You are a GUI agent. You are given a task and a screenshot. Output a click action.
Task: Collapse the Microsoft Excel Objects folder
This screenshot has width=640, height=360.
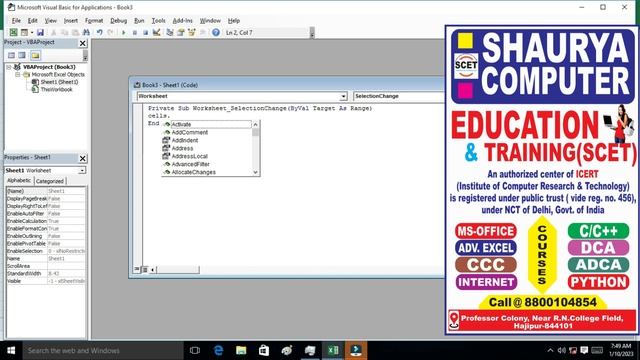click(x=18, y=75)
